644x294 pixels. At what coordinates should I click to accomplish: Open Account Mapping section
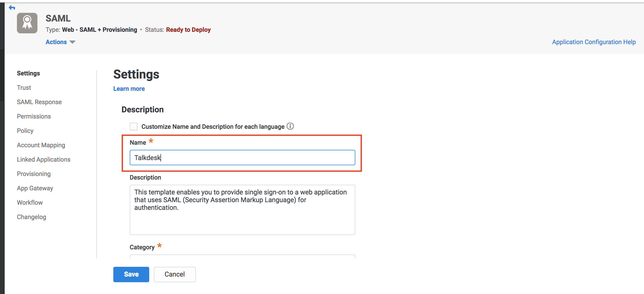[41, 145]
